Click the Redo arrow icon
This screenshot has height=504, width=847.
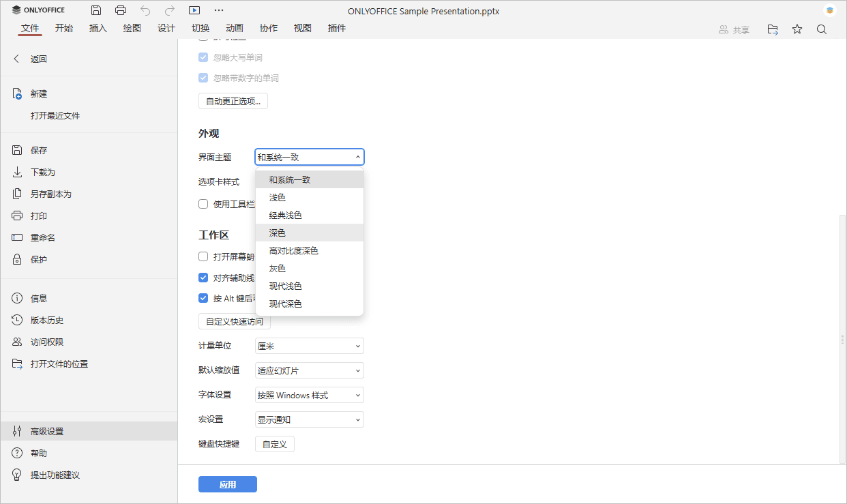pyautogui.click(x=168, y=10)
